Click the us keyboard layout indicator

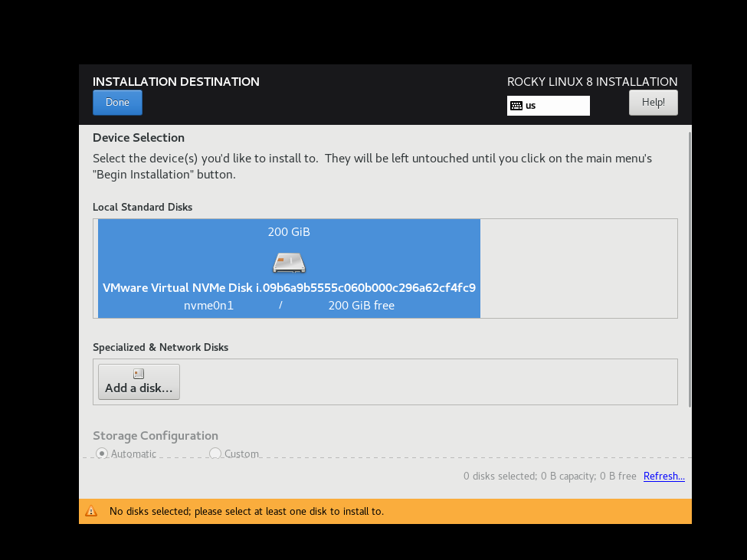pyautogui.click(x=549, y=106)
